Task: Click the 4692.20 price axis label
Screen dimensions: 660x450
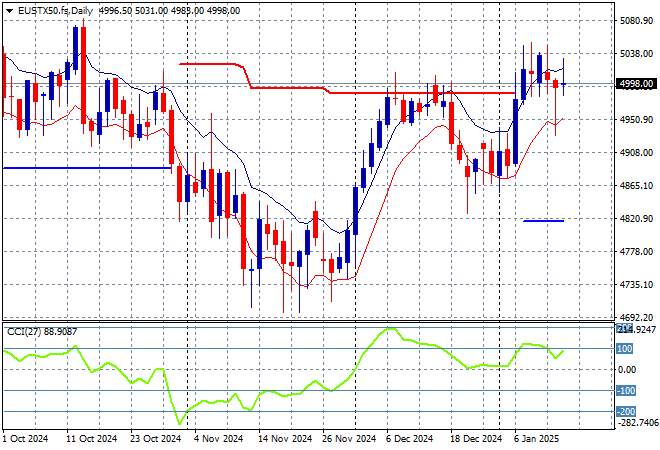Action: pos(636,317)
